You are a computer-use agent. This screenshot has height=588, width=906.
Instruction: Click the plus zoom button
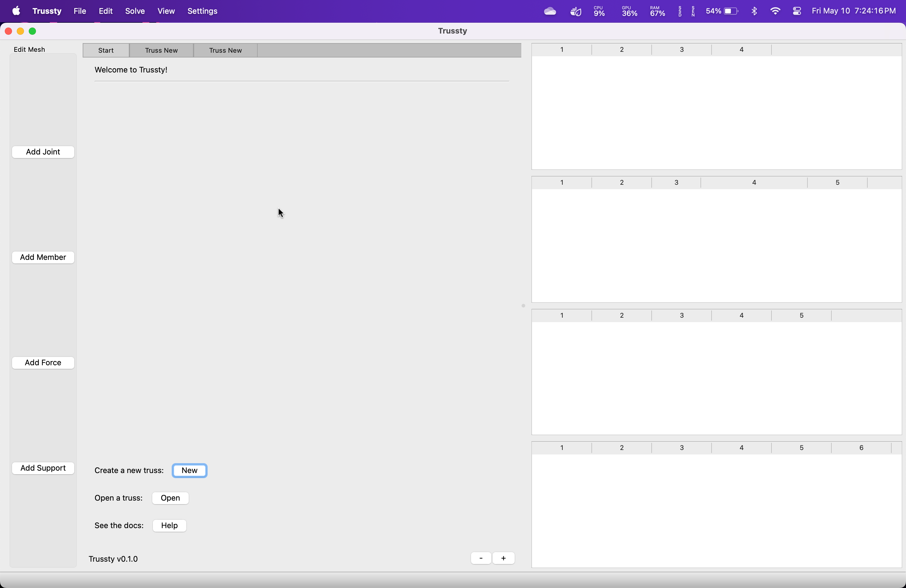[x=503, y=558]
